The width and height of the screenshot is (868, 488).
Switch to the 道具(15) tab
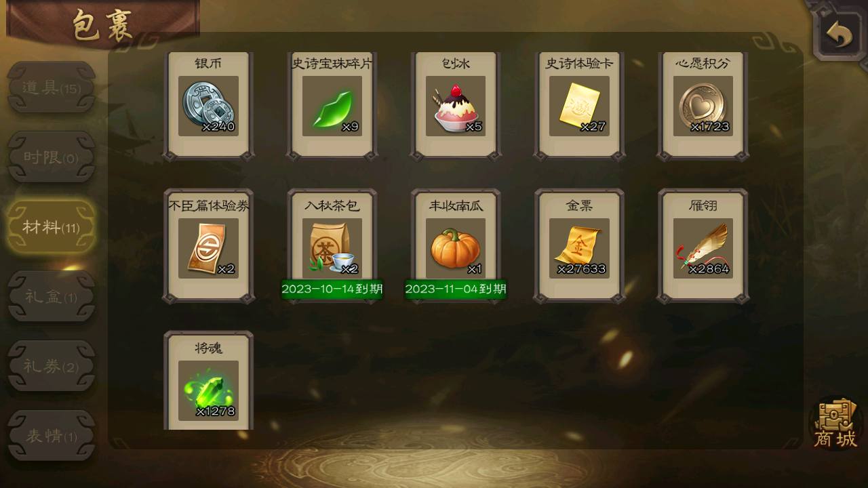click(x=52, y=87)
